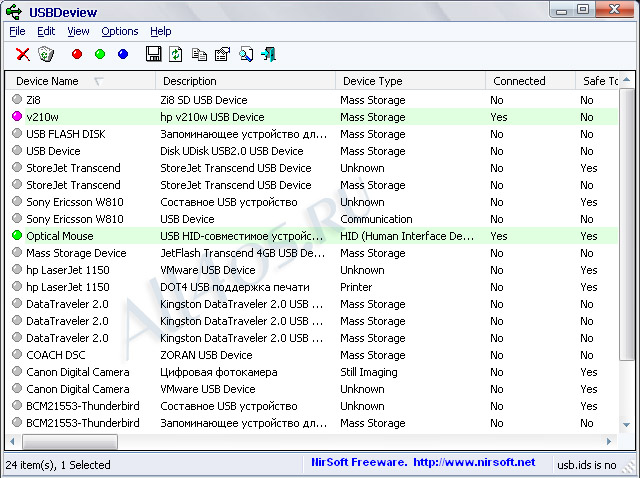Click the horizontal scrollbar right arrow
Viewport: 640px width, 478px height.
click(x=609, y=441)
